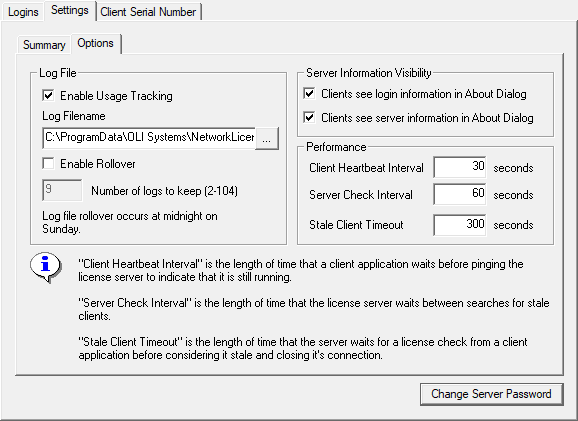This screenshot has height=421, width=578.
Task: Switch to the Logins tab
Action: (x=23, y=12)
